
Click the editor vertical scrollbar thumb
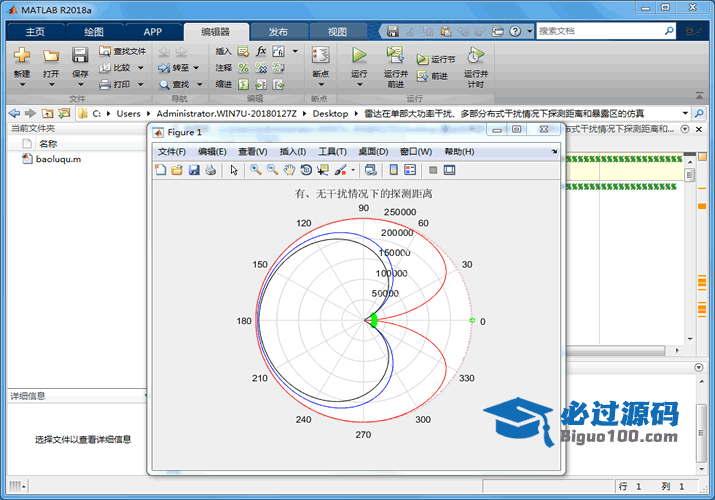689,175
